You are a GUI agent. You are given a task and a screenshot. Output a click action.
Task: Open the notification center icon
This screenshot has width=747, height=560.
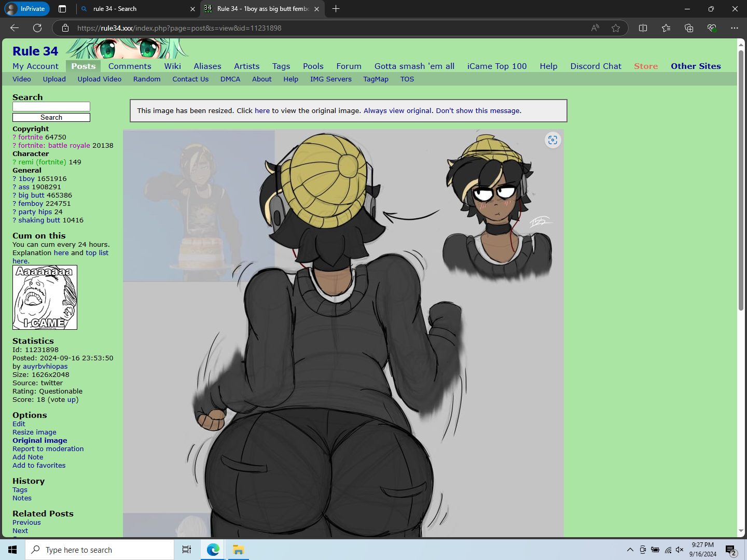click(x=731, y=550)
